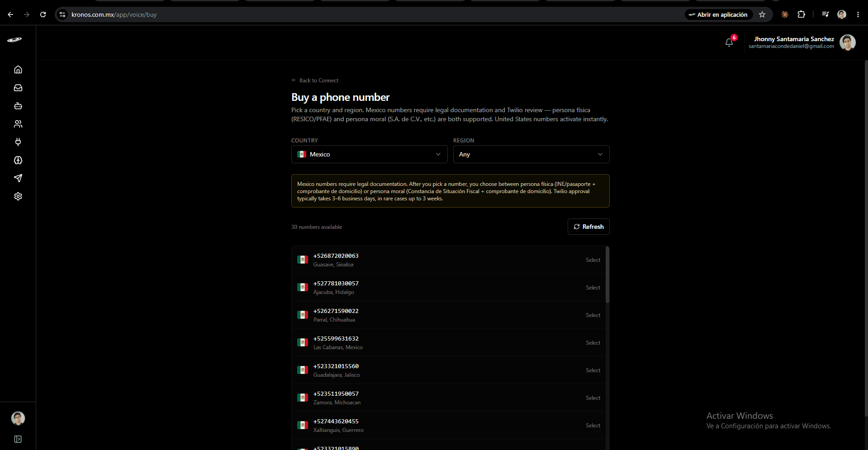The image size is (868, 450).
Task: Open the settings gear in sidebar
Action: (x=18, y=196)
